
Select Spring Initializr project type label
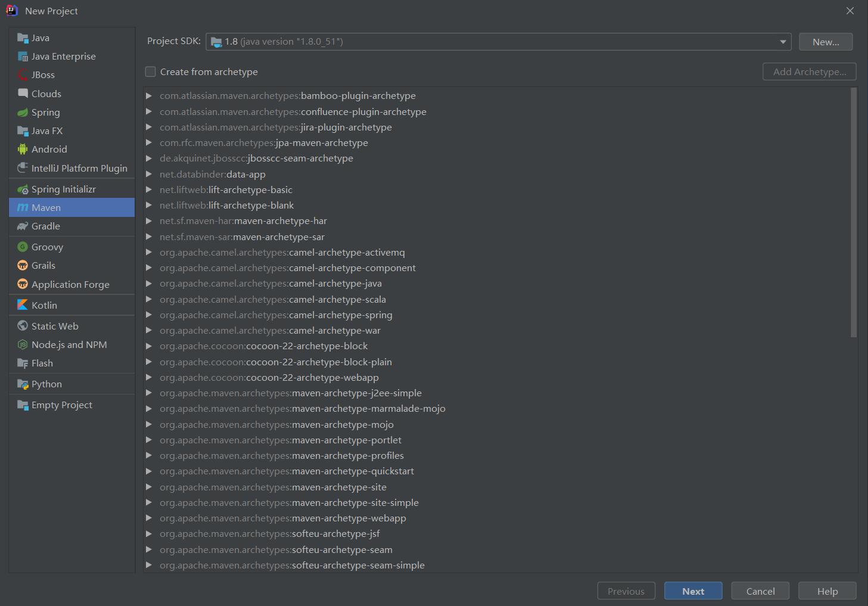click(64, 189)
